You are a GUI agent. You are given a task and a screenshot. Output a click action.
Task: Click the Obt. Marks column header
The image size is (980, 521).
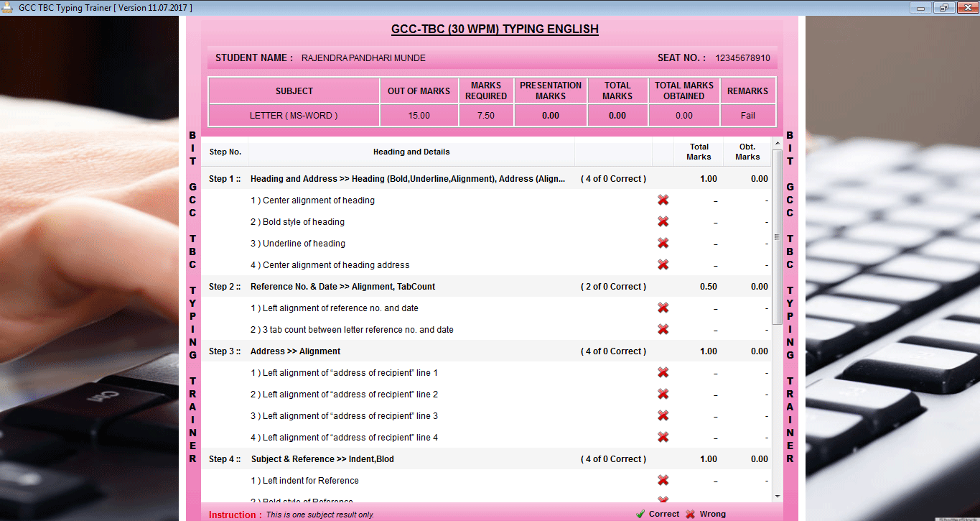pos(747,152)
